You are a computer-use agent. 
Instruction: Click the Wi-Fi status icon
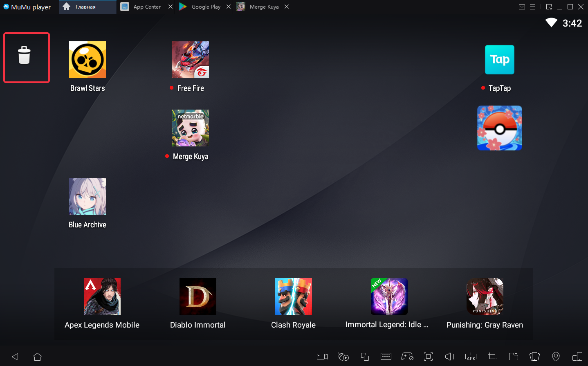551,23
